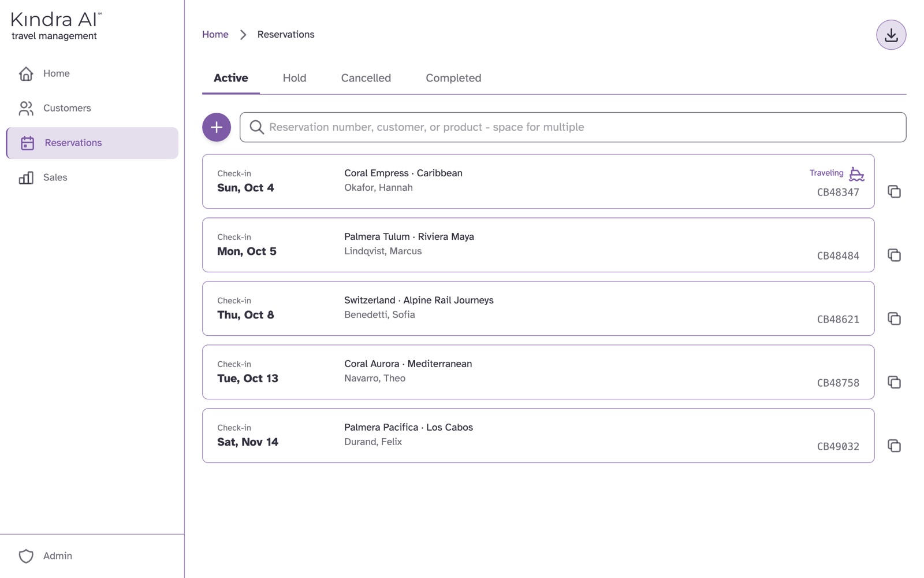The height and width of the screenshot is (578, 924).
Task: Open the Palmera Pacifica Los Cabos reservation
Action: pyautogui.click(x=538, y=436)
